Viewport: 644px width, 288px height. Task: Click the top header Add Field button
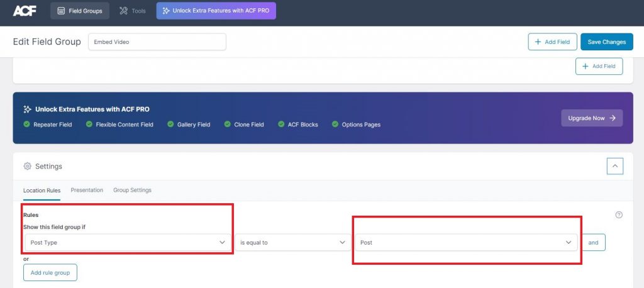[x=552, y=42]
